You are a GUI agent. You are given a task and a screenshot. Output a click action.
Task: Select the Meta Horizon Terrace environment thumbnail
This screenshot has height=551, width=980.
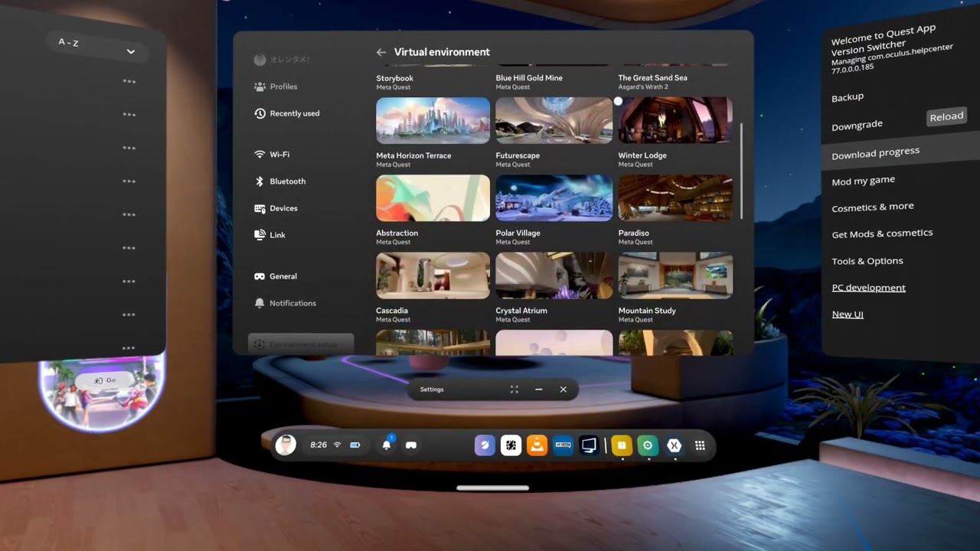click(x=433, y=120)
